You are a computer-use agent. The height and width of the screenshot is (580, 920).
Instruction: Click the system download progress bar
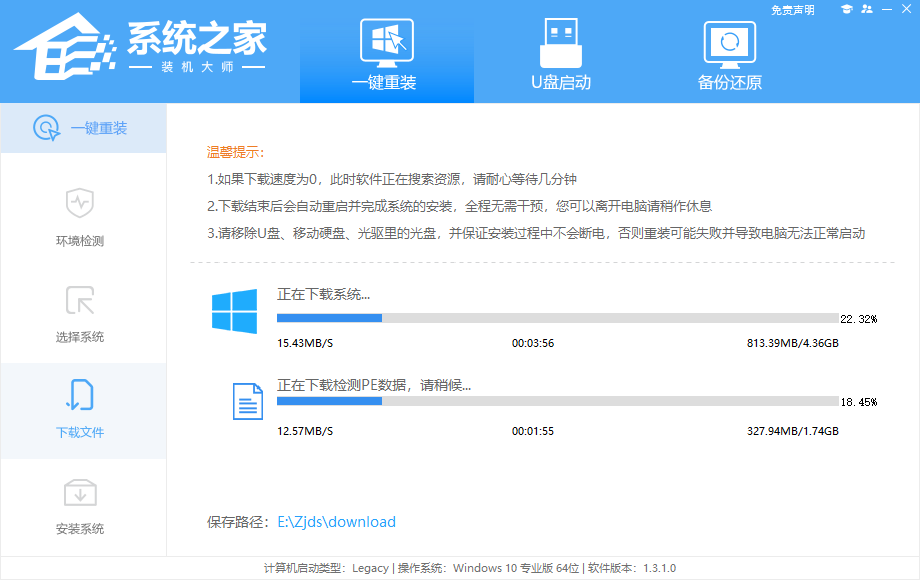[557, 318]
